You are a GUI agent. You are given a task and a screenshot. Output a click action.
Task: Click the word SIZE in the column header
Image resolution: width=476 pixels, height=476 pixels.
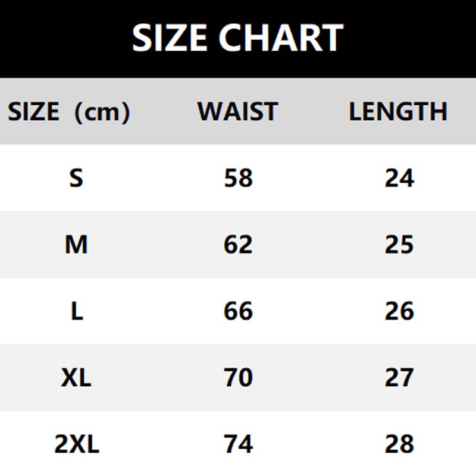point(33,112)
